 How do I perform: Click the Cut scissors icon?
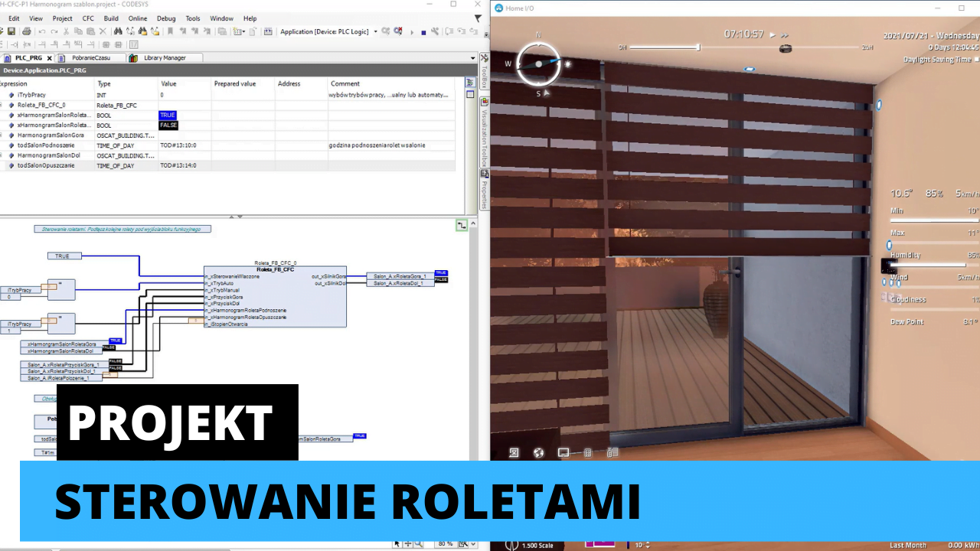click(x=66, y=31)
